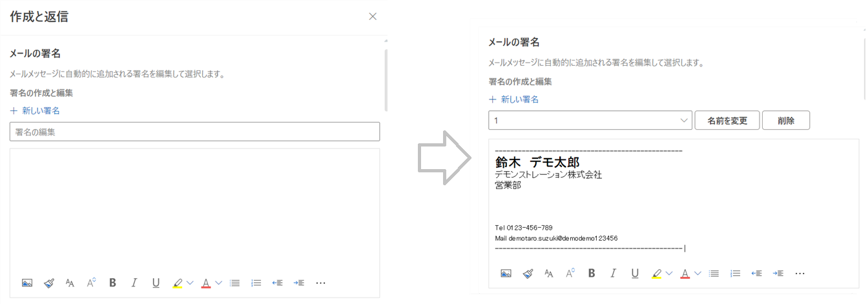Click format painter in left panel toolbar
The image size is (868, 304).
[x=49, y=283]
